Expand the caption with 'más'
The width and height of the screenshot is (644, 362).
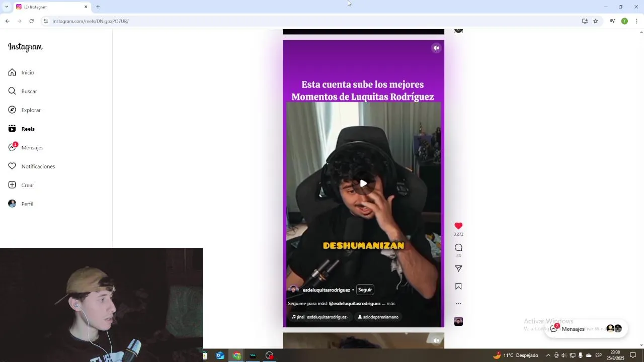(x=390, y=304)
